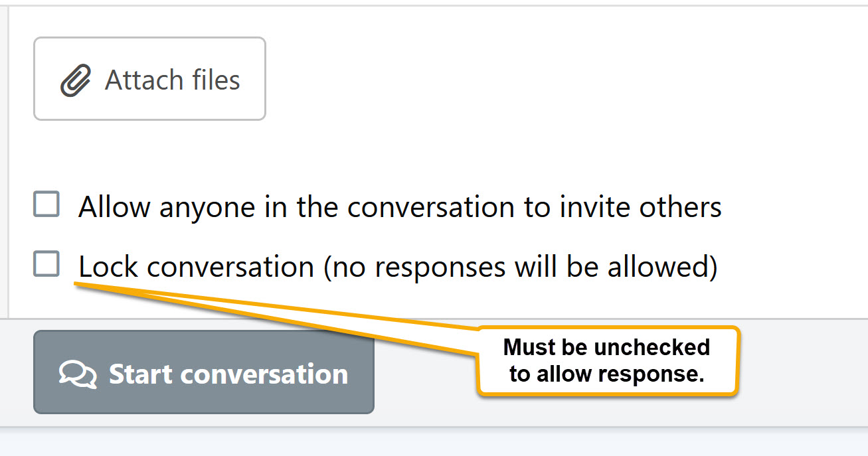Click the 'Lock conversation' label text
Viewport: 868px width, 456px height.
point(196,267)
